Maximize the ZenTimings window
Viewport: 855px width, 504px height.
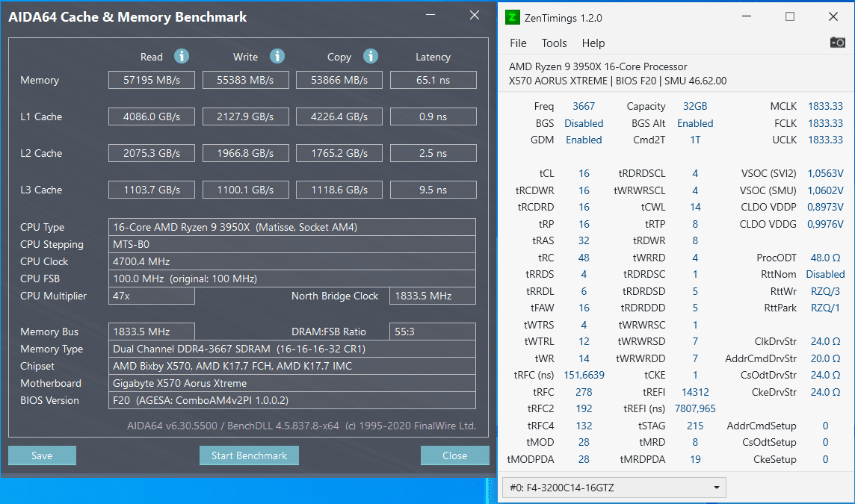(789, 17)
